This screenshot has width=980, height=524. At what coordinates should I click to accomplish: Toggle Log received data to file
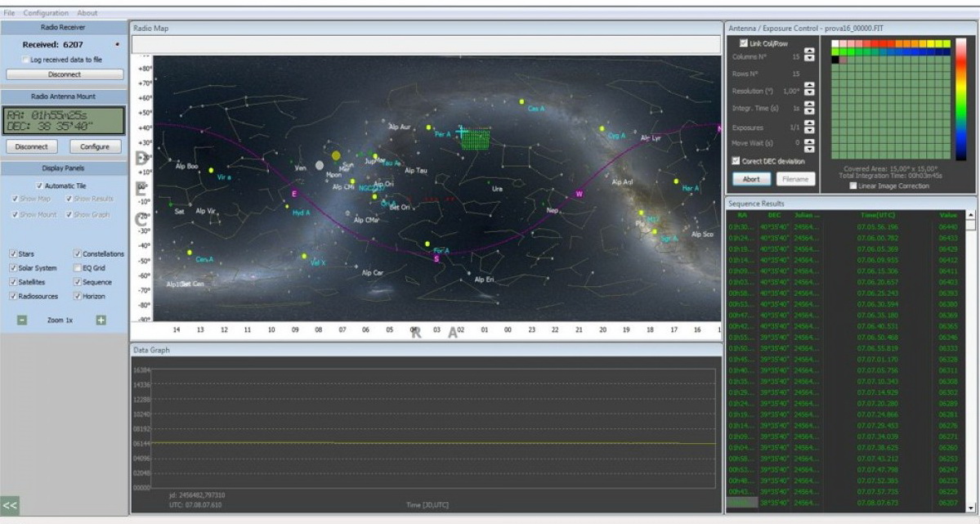pyautogui.click(x=25, y=60)
